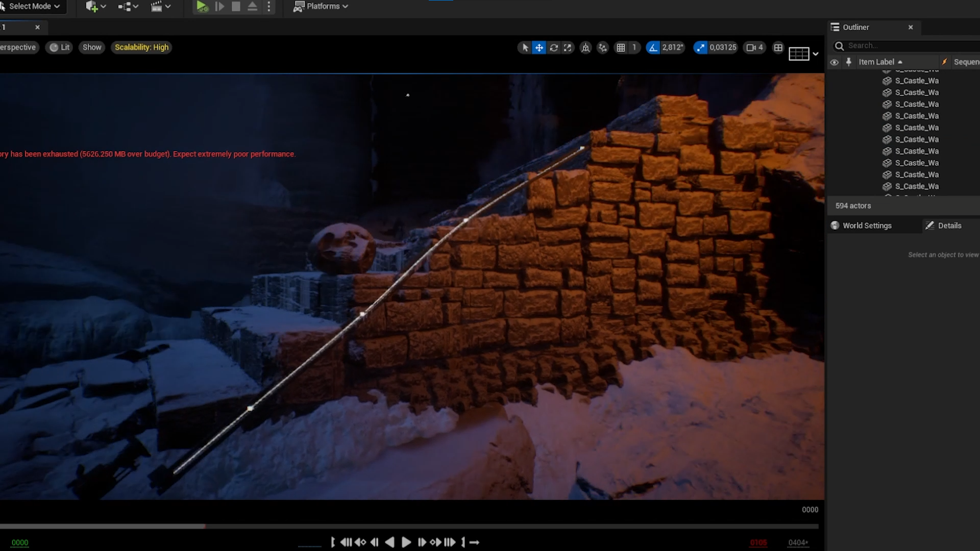
Task: Open the Select Mode dropdown
Action: tap(32, 6)
